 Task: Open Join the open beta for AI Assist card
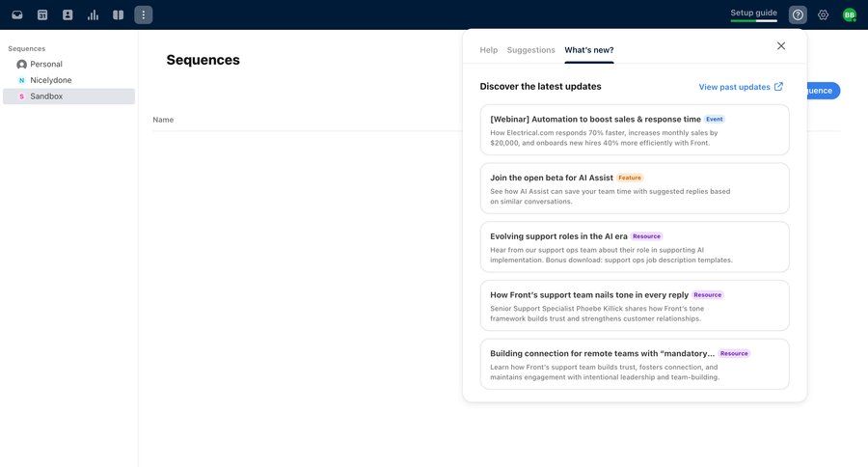635,188
